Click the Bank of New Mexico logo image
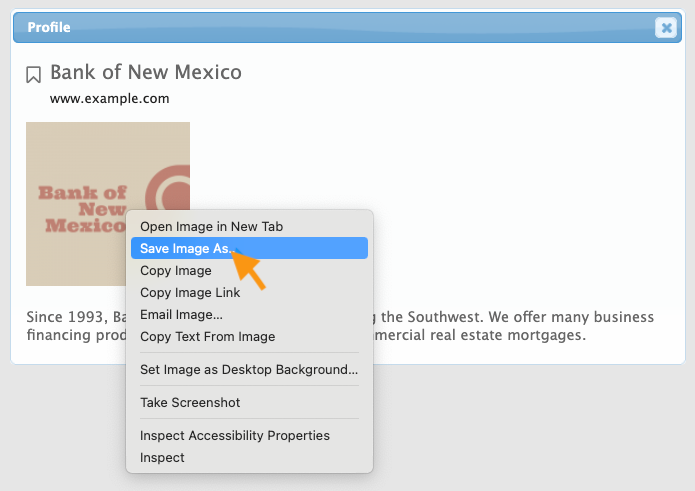Image resolution: width=695 pixels, height=491 pixels. point(108,204)
